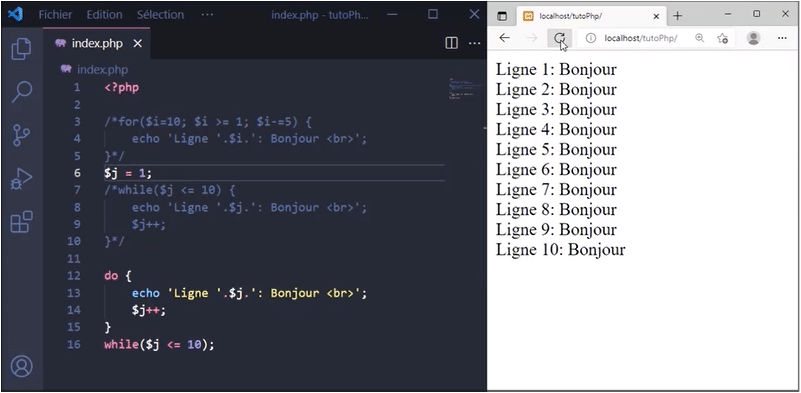Image resolution: width=801 pixels, height=393 pixels.
Task: Select the index.php editor tab
Action: coord(97,43)
